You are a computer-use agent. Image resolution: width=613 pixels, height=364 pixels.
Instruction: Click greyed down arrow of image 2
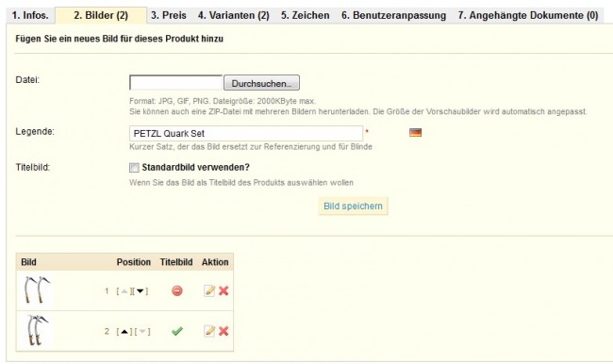coord(142,332)
